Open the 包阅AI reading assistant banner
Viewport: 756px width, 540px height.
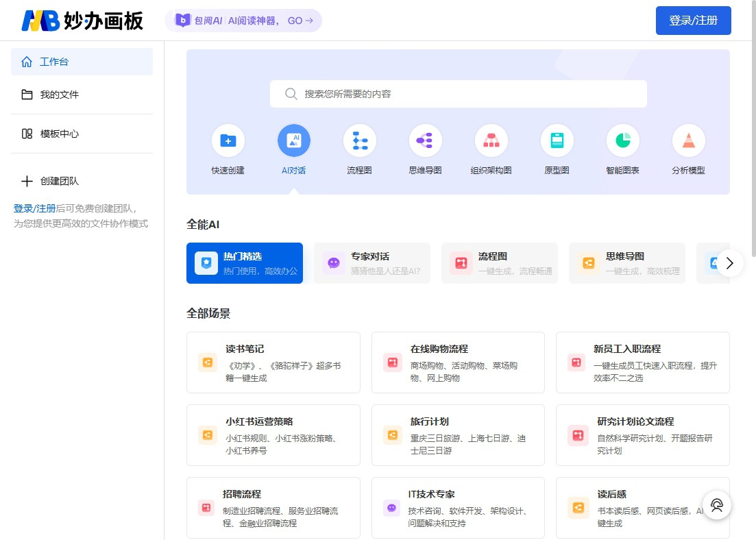click(243, 21)
